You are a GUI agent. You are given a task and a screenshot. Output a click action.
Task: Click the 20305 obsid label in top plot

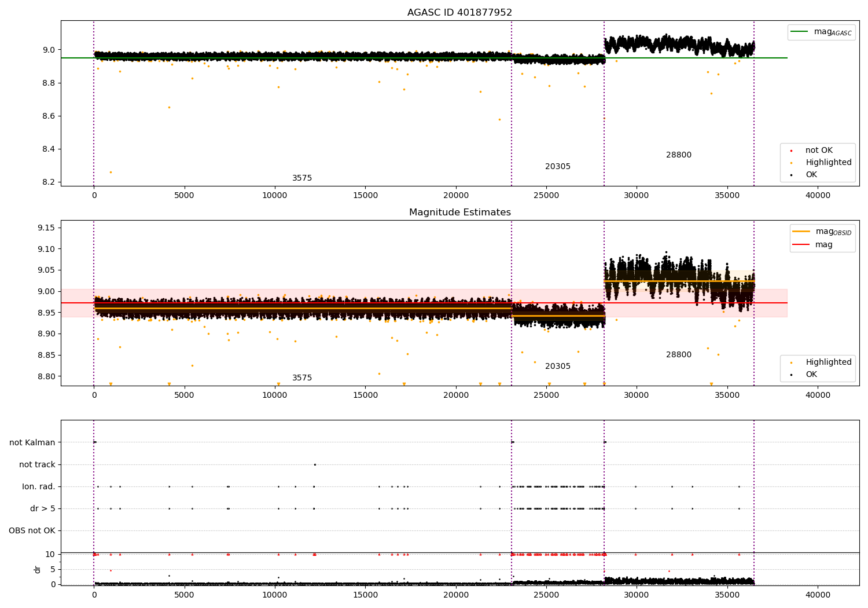pyautogui.click(x=558, y=167)
